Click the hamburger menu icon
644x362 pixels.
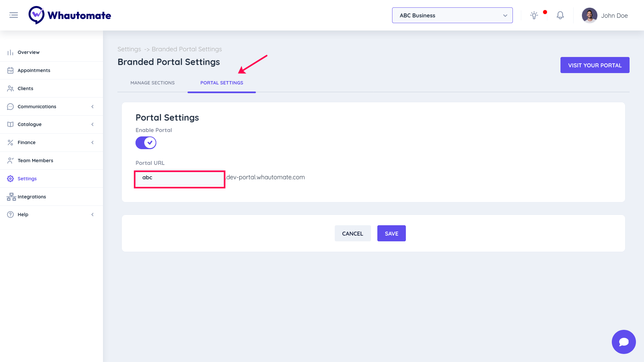point(14,15)
